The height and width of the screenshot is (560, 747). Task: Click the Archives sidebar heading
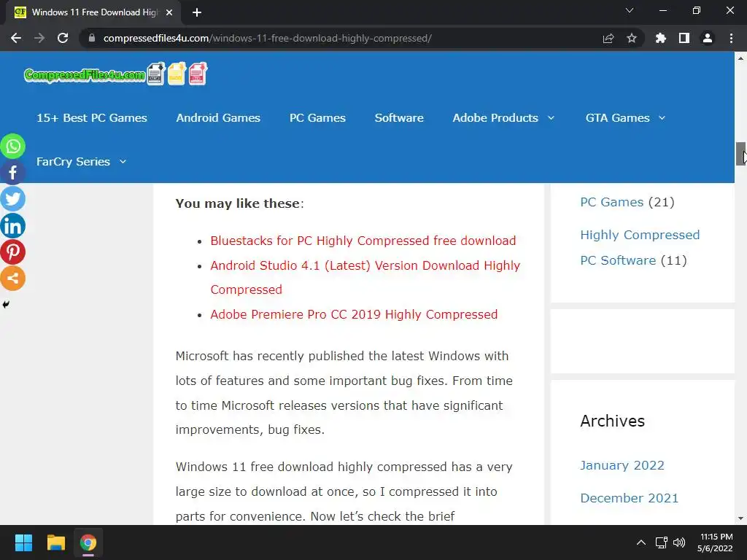(613, 421)
